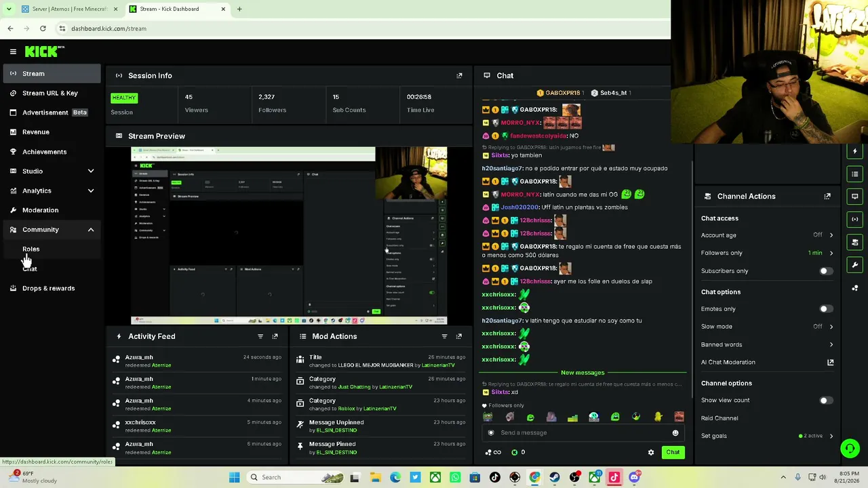Toggle Show view count
This screenshot has height=488, width=868.
[x=825, y=401]
